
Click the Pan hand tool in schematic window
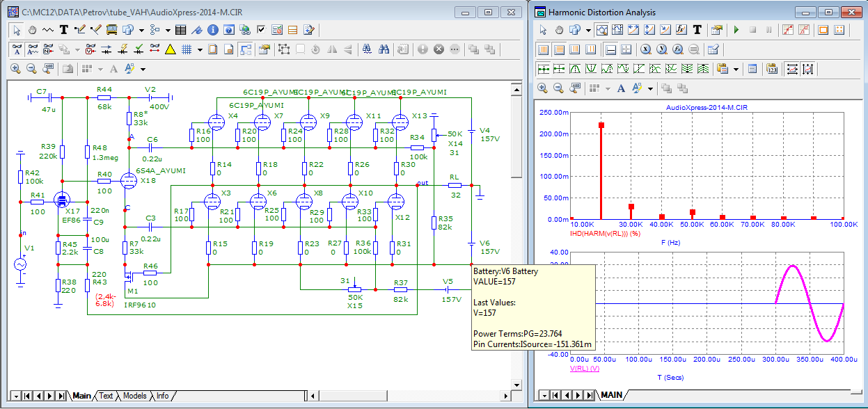point(32,30)
